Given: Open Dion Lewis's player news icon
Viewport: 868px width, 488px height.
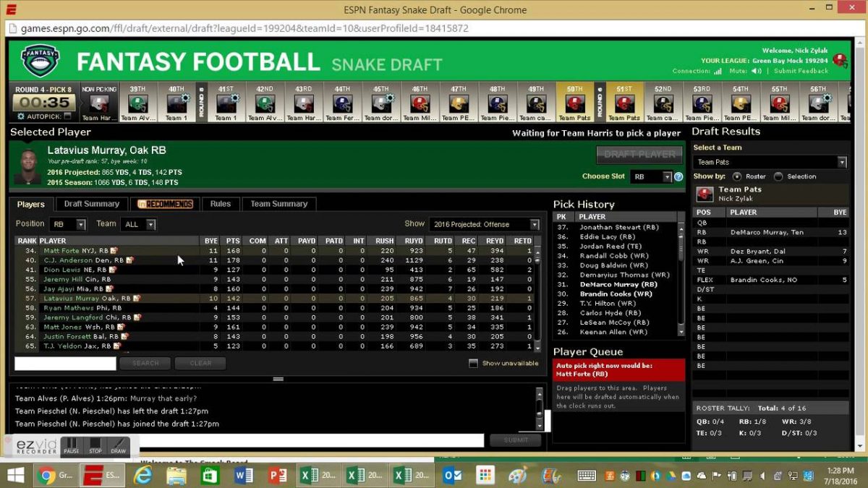Looking at the screenshot, I should [112, 270].
